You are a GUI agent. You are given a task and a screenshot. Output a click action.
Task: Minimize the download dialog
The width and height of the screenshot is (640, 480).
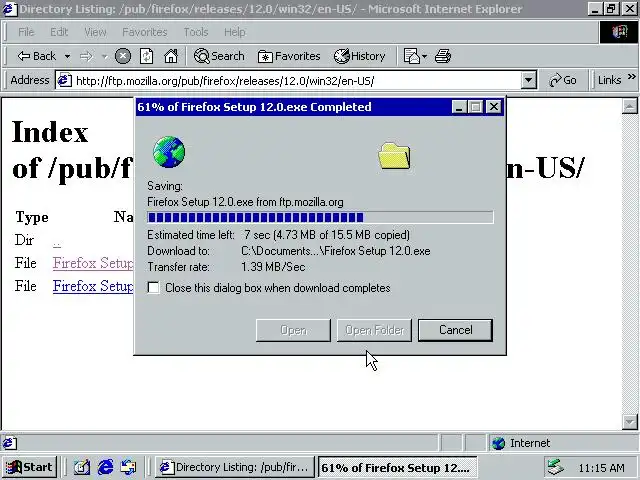tap(459, 107)
